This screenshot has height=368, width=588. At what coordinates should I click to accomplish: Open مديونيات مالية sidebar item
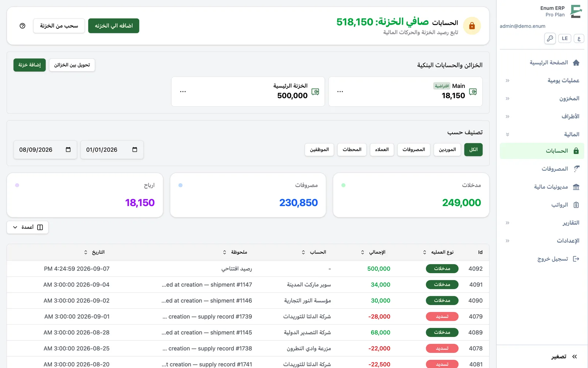tap(542, 187)
